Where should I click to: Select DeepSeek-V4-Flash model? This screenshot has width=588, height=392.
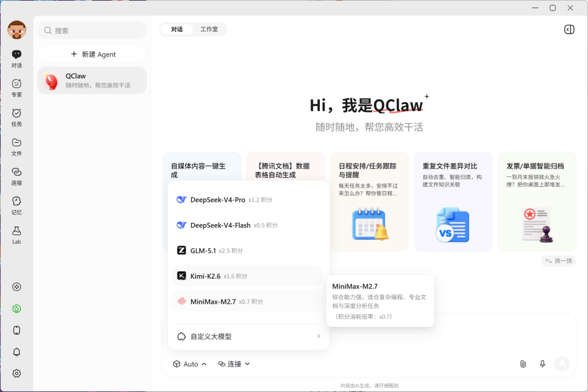point(247,225)
